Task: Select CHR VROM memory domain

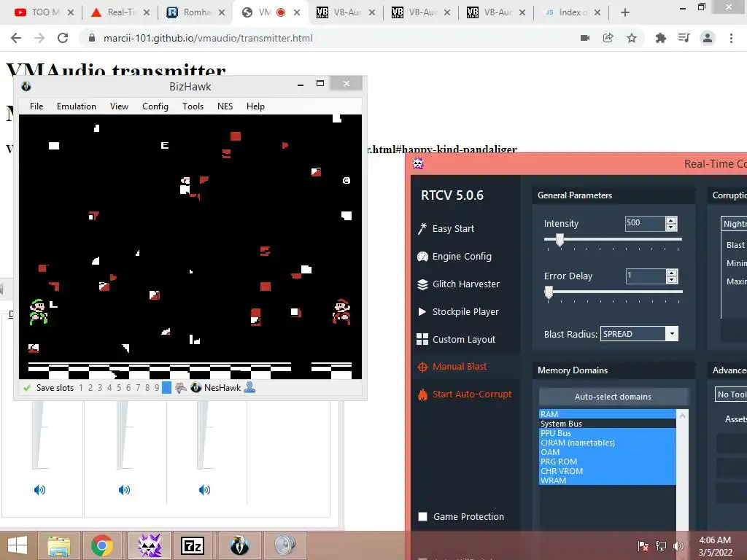Action: 608,472
